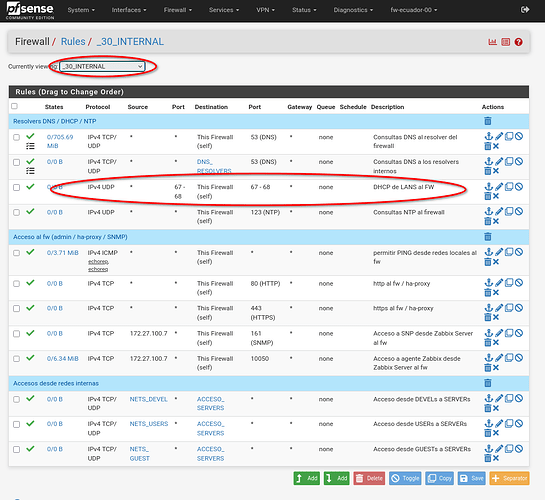Screen dimensions: 545x500
Task: Click the Save rules button
Action: coord(471,478)
